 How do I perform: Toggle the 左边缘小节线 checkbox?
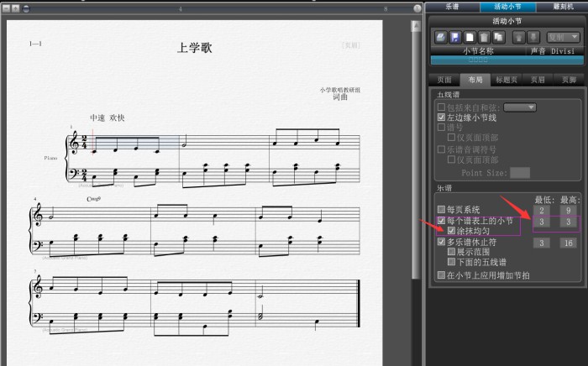(x=442, y=118)
